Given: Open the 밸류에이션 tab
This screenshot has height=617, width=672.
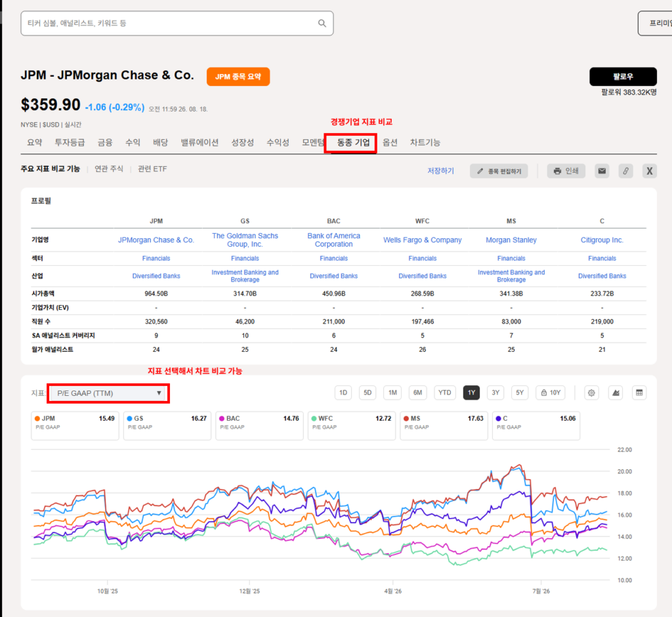Looking at the screenshot, I should (199, 142).
